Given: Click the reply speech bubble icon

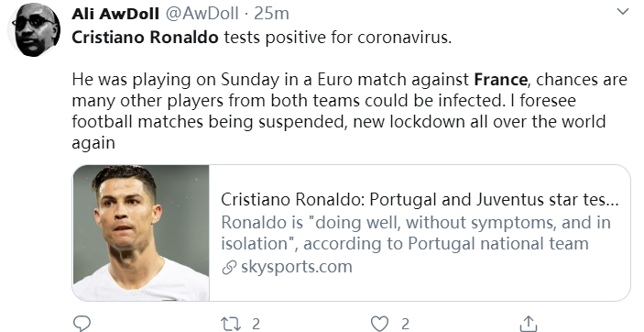Looking at the screenshot, I should point(82,324).
